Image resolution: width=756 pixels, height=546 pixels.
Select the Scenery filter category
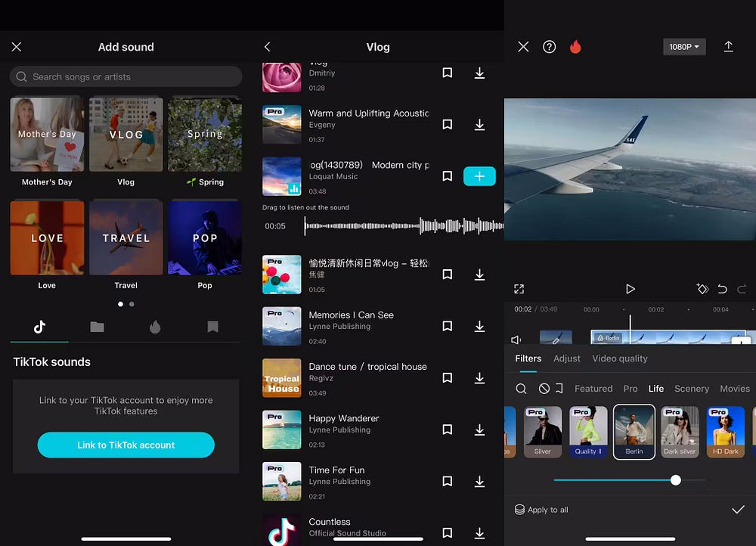(x=691, y=389)
